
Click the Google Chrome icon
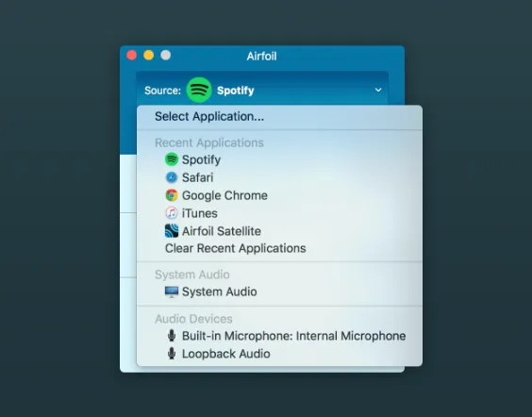pyautogui.click(x=172, y=195)
